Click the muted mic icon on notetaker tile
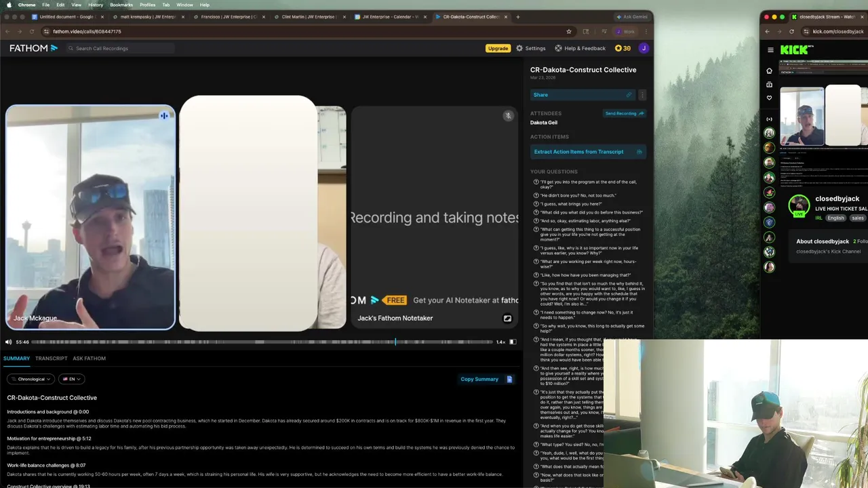 tap(508, 116)
